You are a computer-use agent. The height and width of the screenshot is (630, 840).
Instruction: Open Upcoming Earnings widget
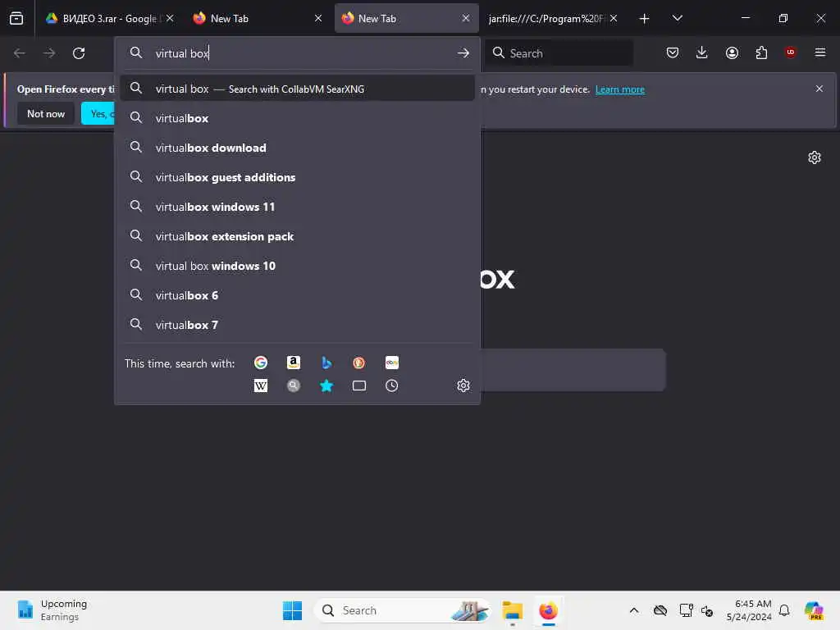click(x=52, y=610)
